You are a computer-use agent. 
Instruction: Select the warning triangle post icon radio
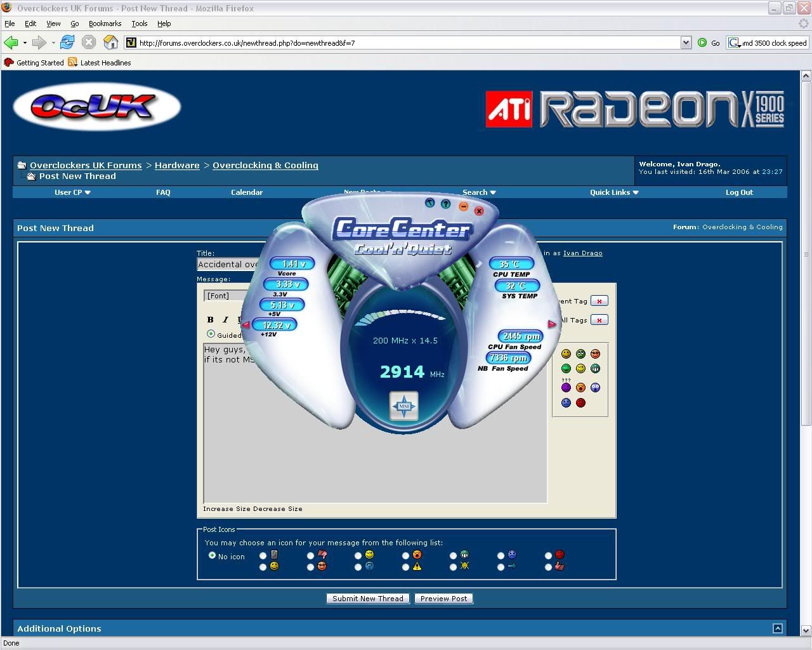tap(405, 567)
